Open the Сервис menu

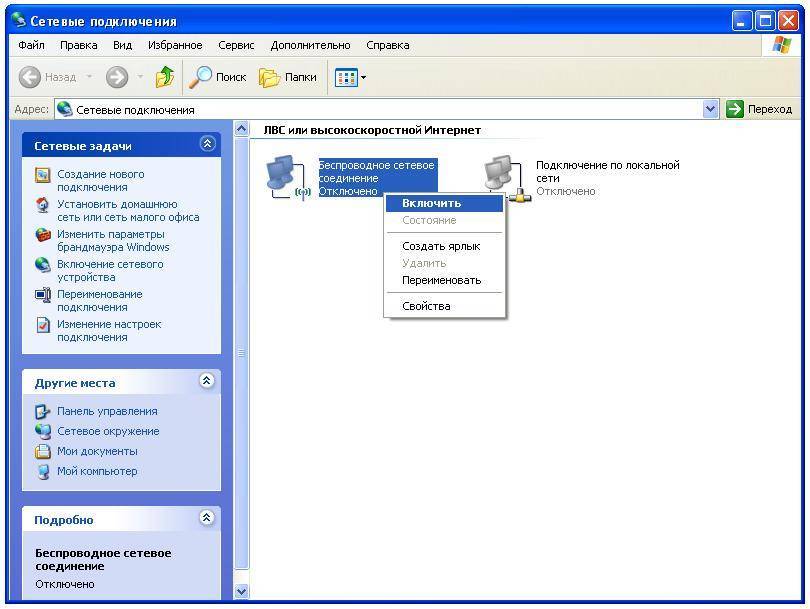[236, 45]
